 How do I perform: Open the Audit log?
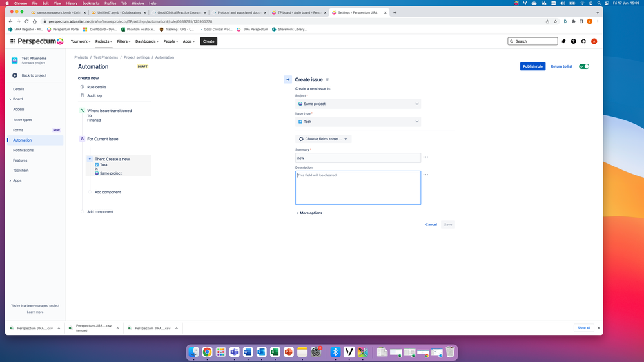tap(94, 95)
